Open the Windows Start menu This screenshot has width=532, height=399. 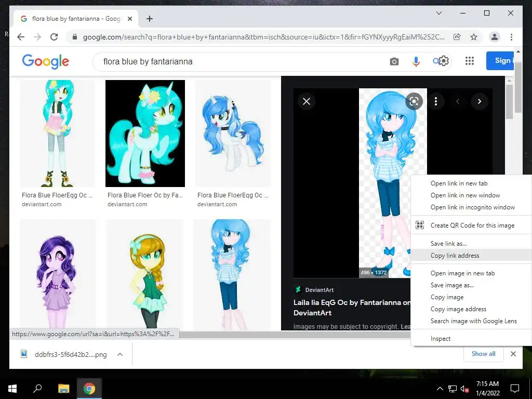tap(12, 389)
